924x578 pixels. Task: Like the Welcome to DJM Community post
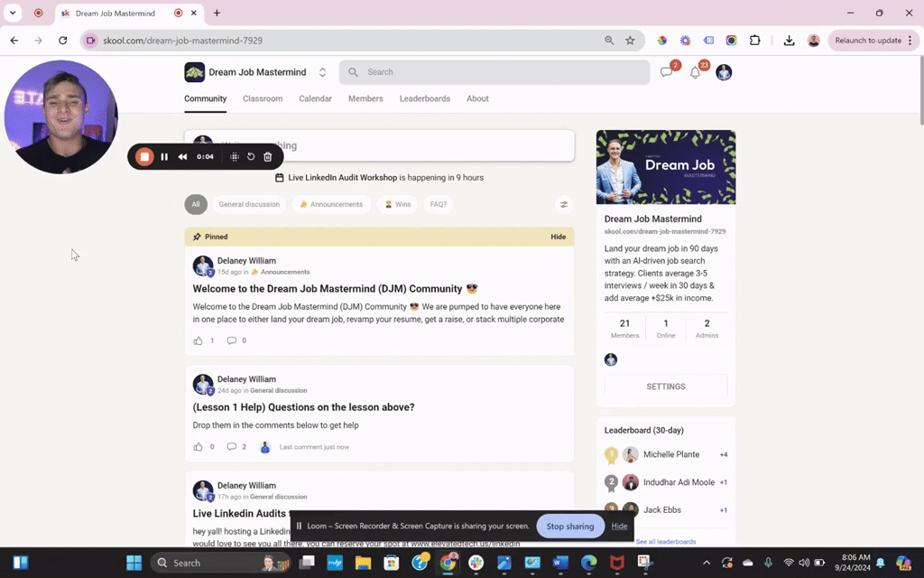(x=198, y=340)
